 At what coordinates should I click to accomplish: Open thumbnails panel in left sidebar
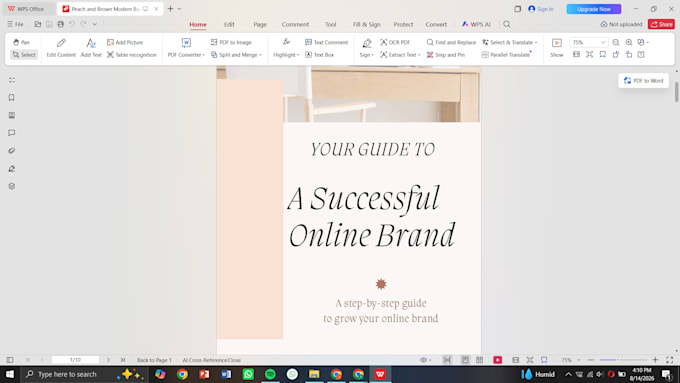pos(12,80)
